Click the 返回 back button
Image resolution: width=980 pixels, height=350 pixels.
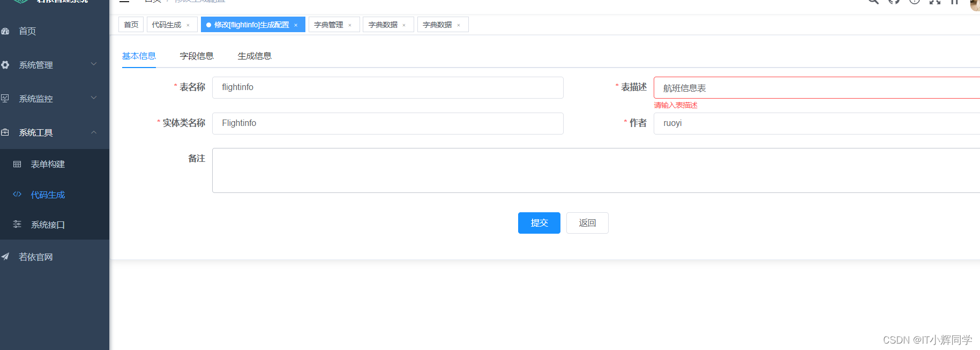coord(587,223)
